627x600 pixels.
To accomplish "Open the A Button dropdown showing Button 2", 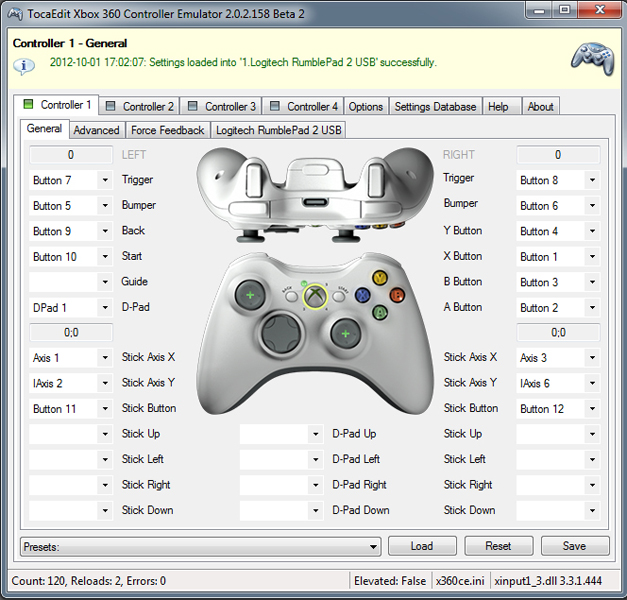I will pyautogui.click(x=558, y=308).
